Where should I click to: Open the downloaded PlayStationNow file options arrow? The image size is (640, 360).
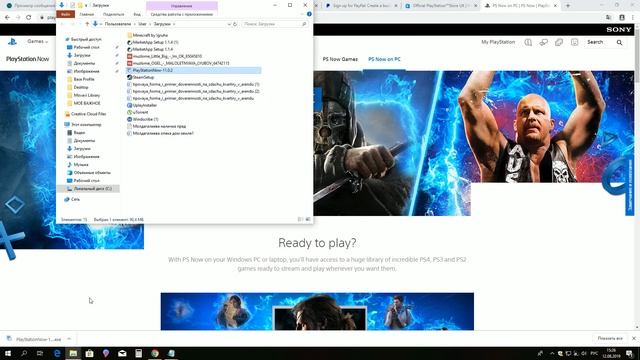(x=69, y=339)
